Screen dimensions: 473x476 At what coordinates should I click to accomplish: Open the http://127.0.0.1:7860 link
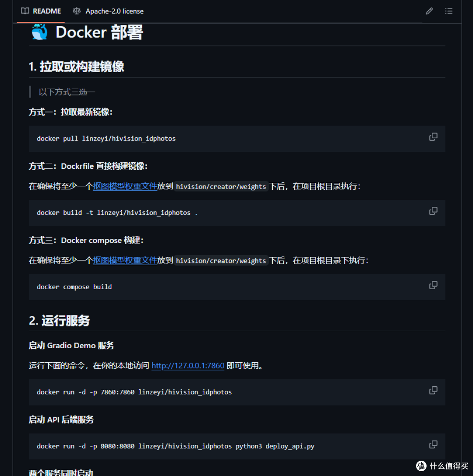click(187, 365)
